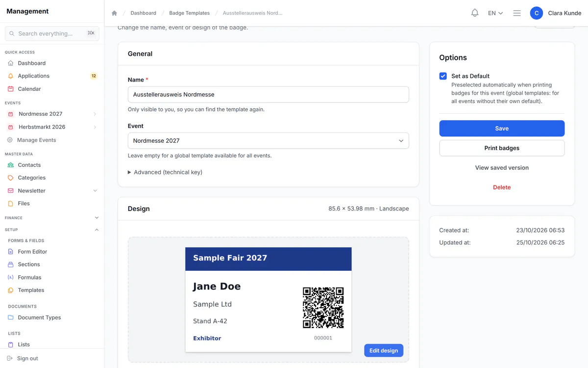
Task: Focus the Search everything box
Action: coord(52,33)
